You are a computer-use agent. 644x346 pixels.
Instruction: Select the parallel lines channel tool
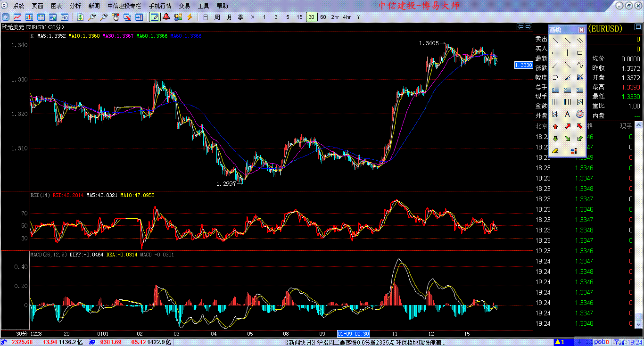[580, 41]
